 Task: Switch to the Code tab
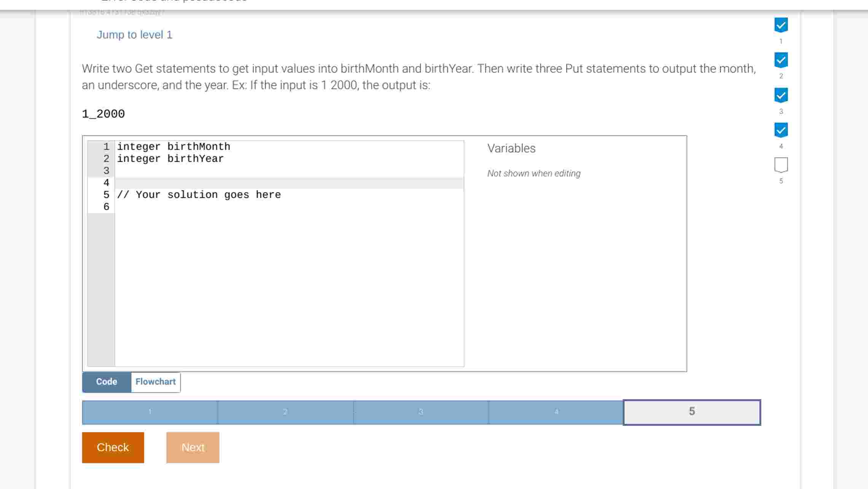point(106,381)
